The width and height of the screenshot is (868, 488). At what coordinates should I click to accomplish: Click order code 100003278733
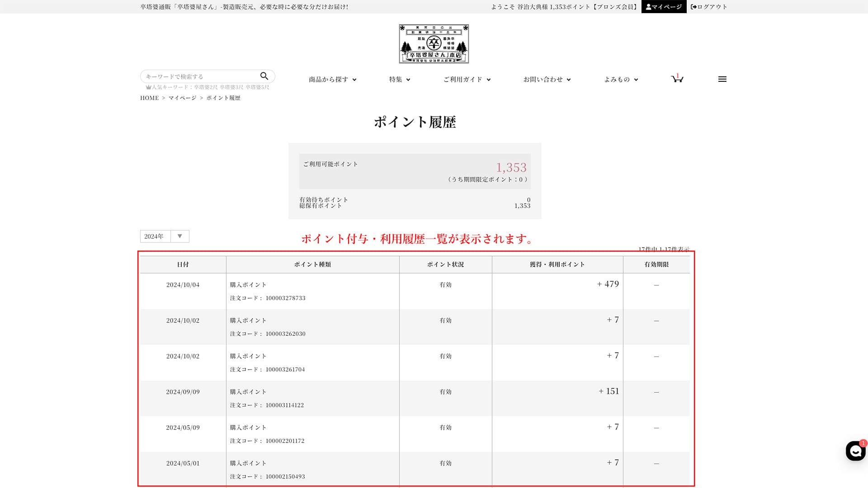click(x=285, y=298)
